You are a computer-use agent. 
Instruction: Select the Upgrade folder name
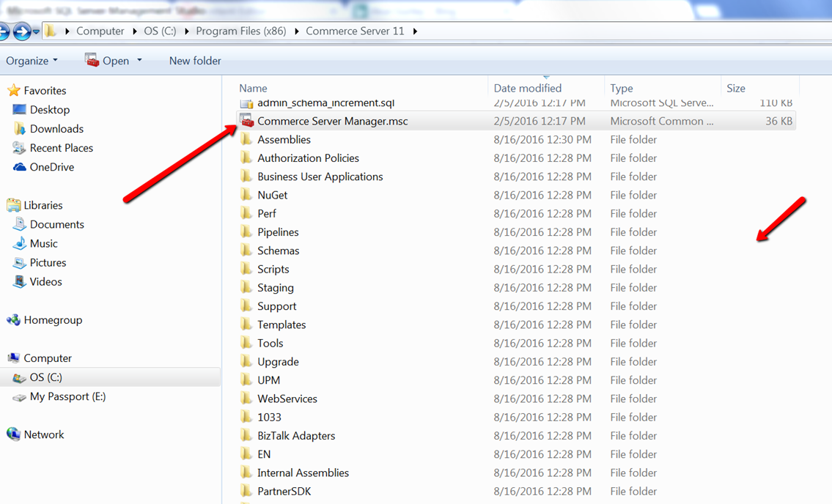(278, 362)
